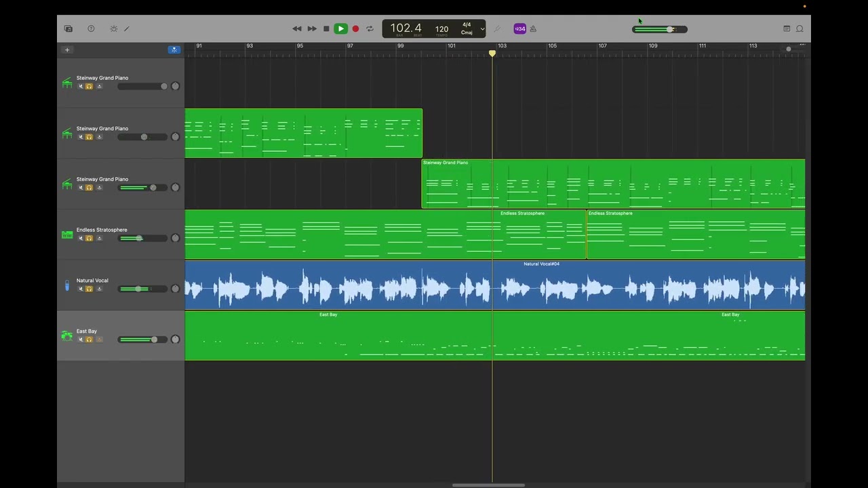Mute the topmost Steinway Grand Piano track
The height and width of the screenshot is (488, 868).
81,86
